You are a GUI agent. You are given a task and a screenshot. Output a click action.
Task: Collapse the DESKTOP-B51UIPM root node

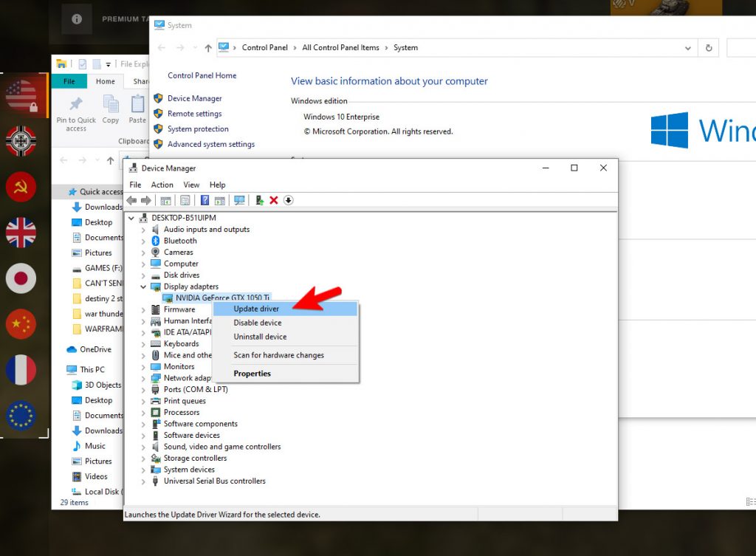click(x=131, y=218)
